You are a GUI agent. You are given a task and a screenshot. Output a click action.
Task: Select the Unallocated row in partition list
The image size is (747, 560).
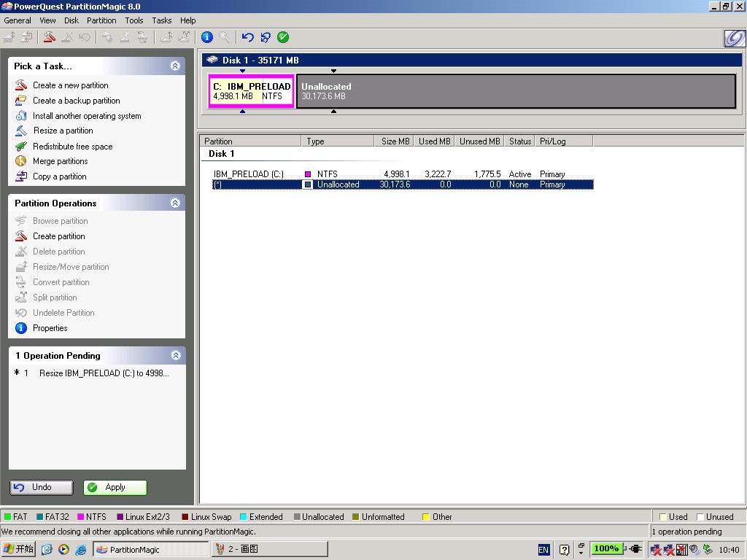pyautogui.click(x=403, y=184)
